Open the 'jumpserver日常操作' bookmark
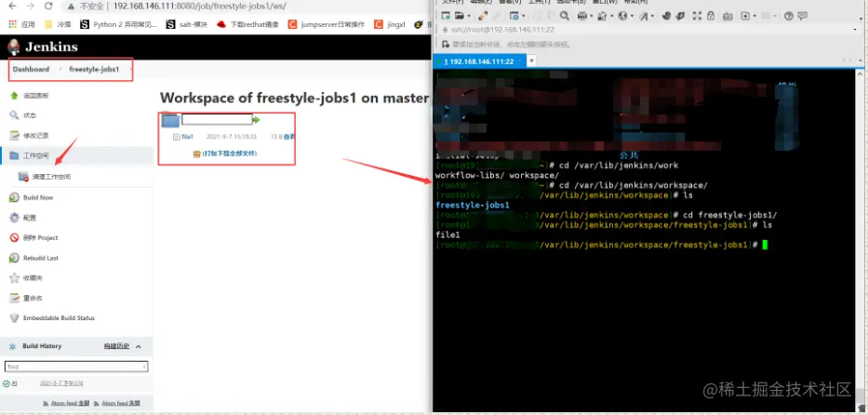Screen dimensions: 868x415 [x=326, y=24]
